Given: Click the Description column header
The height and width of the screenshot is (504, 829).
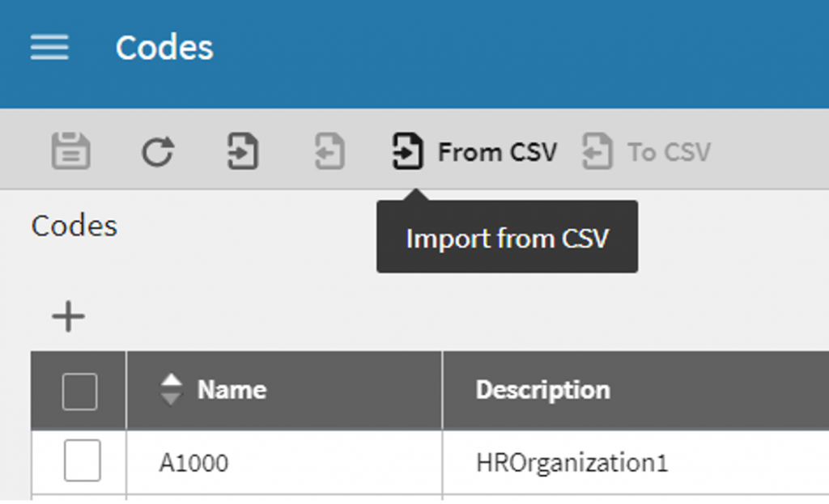Looking at the screenshot, I should (x=542, y=390).
